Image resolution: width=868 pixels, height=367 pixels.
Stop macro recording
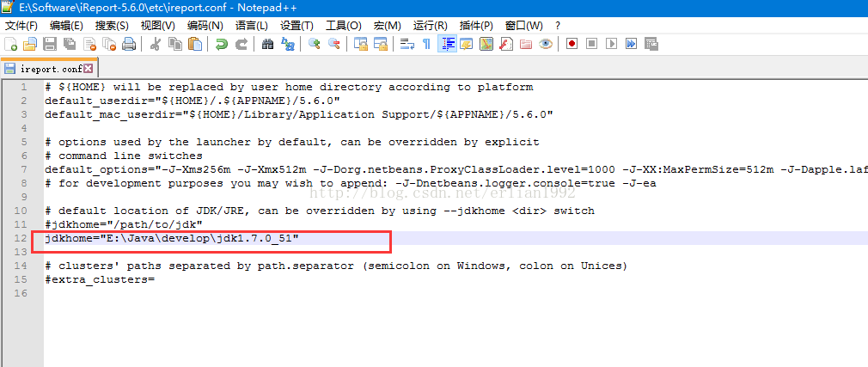[592, 45]
